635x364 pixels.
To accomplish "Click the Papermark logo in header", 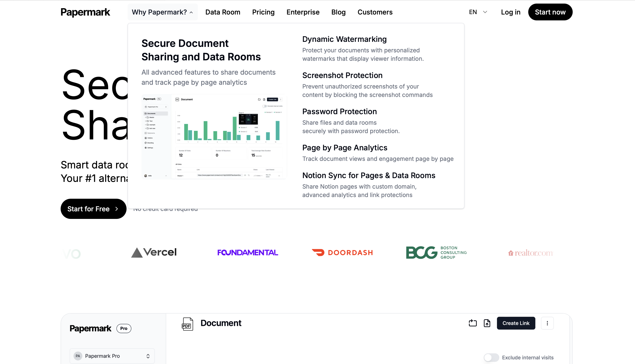I will [x=85, y=12].
